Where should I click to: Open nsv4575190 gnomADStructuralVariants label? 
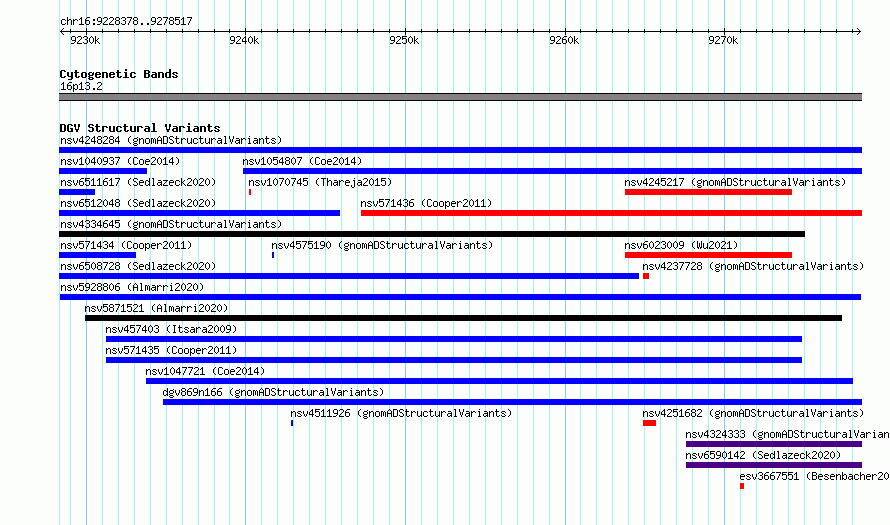(382, 245)
